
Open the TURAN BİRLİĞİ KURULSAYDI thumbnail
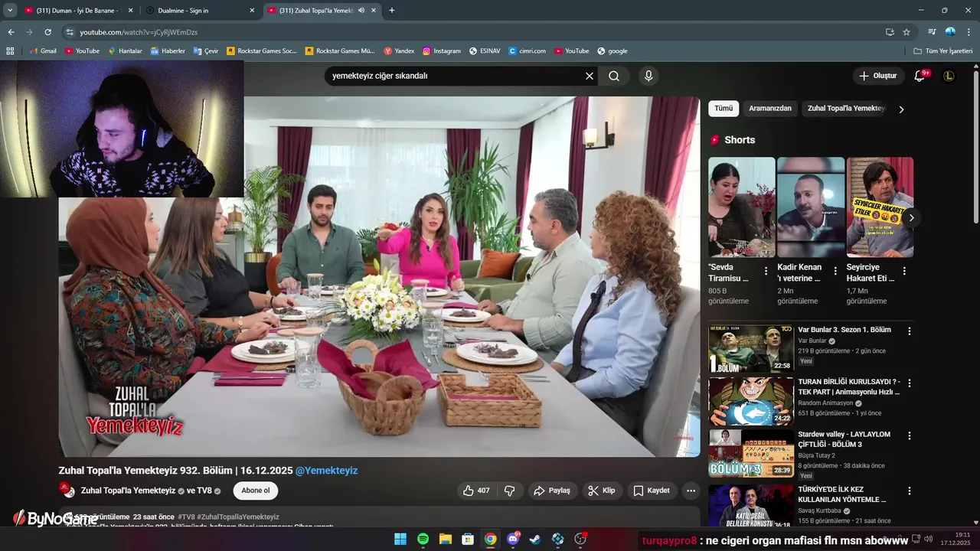pos(750,401)
